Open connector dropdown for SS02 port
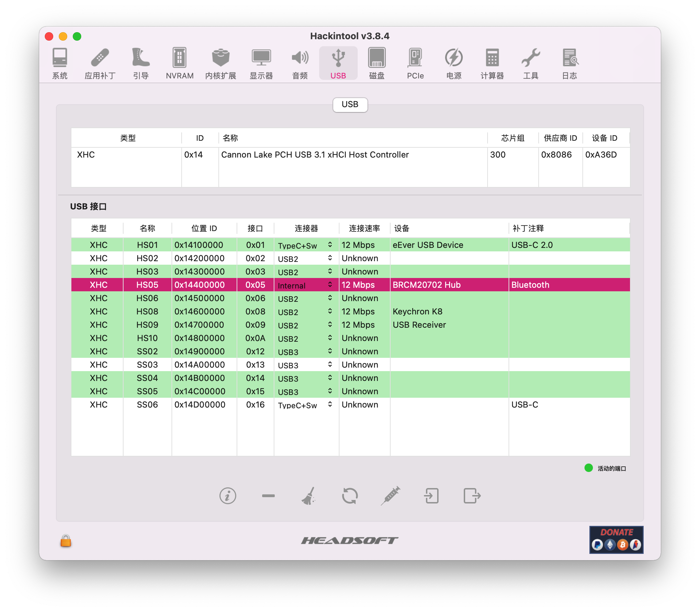Viewport: 700px width, 612px height. point(306,352)
